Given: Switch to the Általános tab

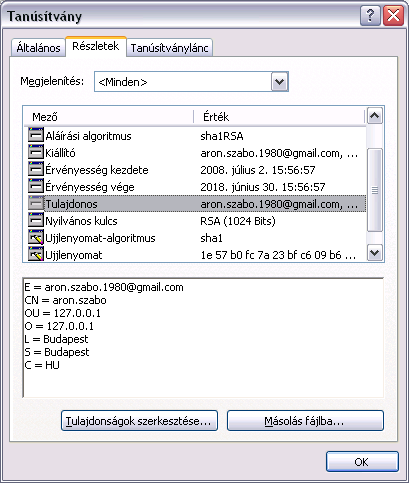Looking at the screenshot, I should (38, 48).
